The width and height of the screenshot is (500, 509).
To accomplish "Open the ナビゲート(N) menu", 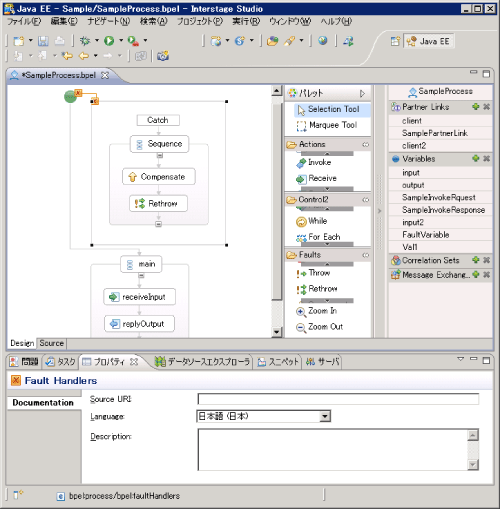I will click(x=108, y=22).
